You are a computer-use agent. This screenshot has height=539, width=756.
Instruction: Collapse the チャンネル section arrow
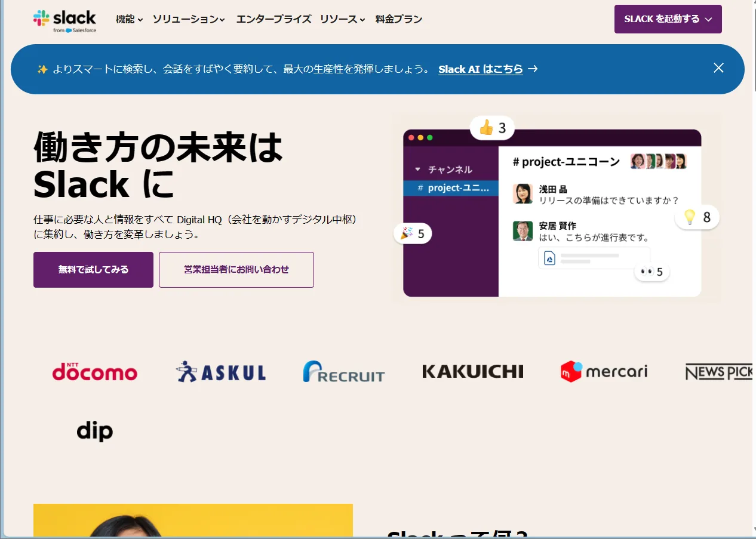click(417, 170)
